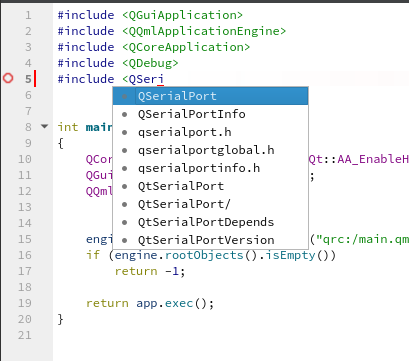The image size is (409, 361).
Task: Choose QtSerialPortDepends suggestion
Action: [x=210, y=222]
